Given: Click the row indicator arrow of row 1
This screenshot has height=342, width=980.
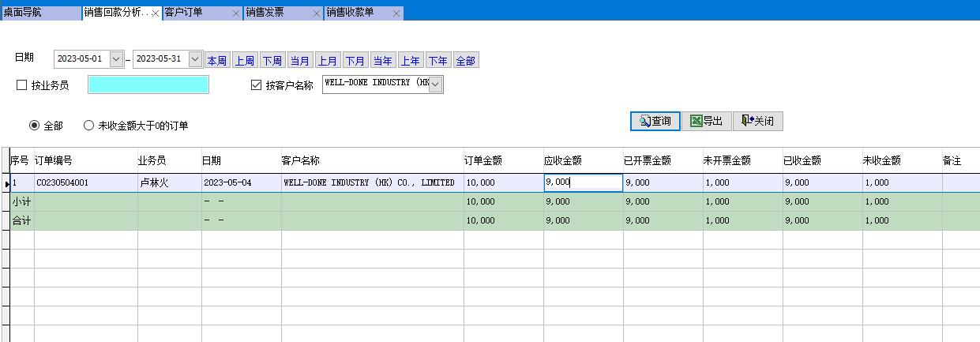Looking at the screenshot, I should pyautogui.click(x=5, y=183).
